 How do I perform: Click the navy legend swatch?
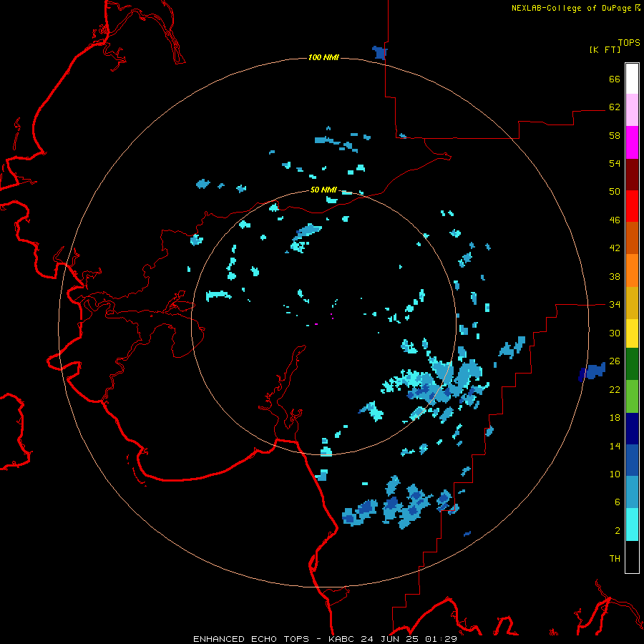pos(632,429)
